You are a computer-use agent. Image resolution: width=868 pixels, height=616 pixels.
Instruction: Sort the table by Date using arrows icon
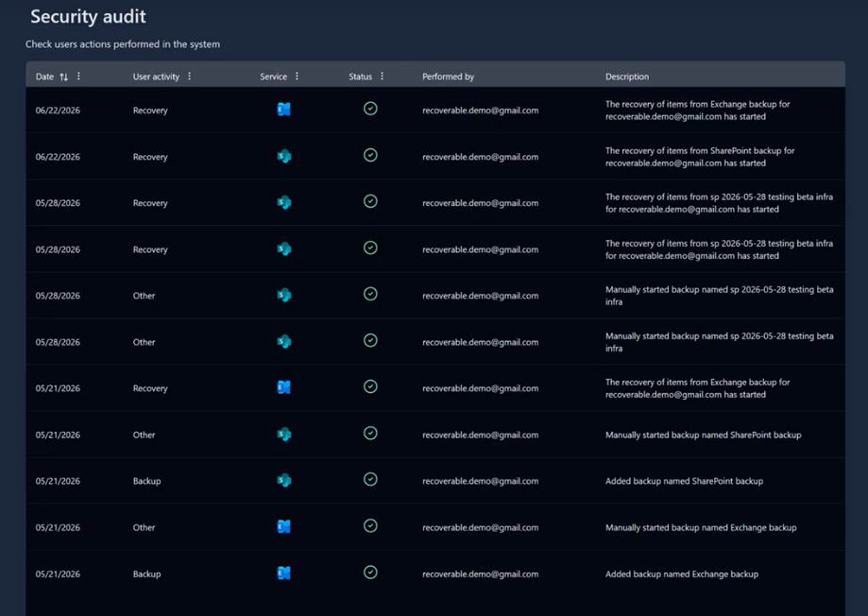[63, 77]
